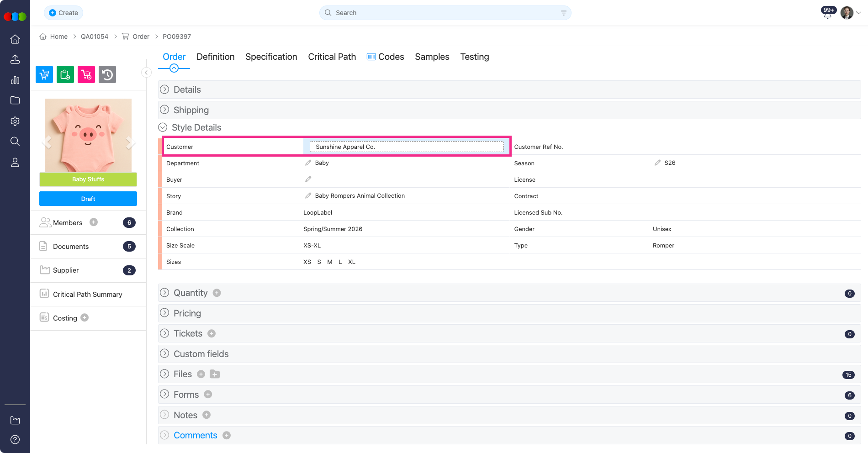
Task: Click the pink cart settings icon
Action: 86,74
